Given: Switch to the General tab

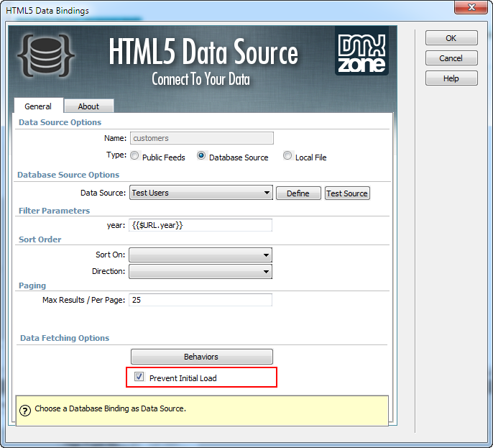Looking at the screenshot, I should 38,106.
